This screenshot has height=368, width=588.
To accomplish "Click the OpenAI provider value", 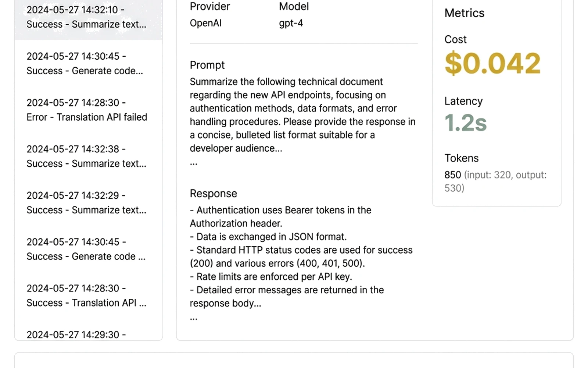I will [205, 23].
